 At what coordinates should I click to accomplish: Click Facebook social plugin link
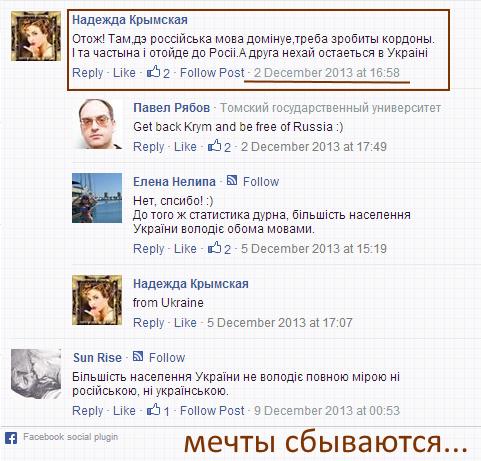click(70, 437)
